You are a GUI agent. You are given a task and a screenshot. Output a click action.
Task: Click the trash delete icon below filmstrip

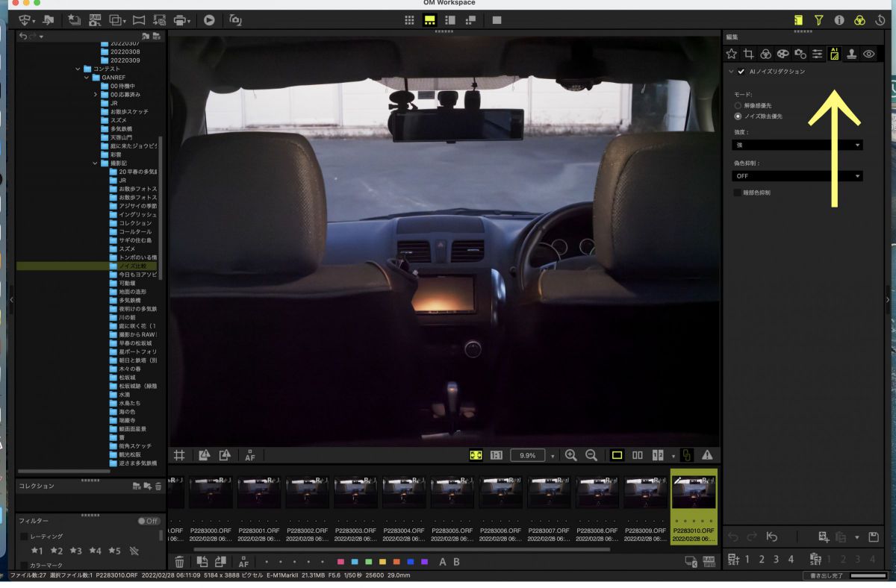pos(179,562)
